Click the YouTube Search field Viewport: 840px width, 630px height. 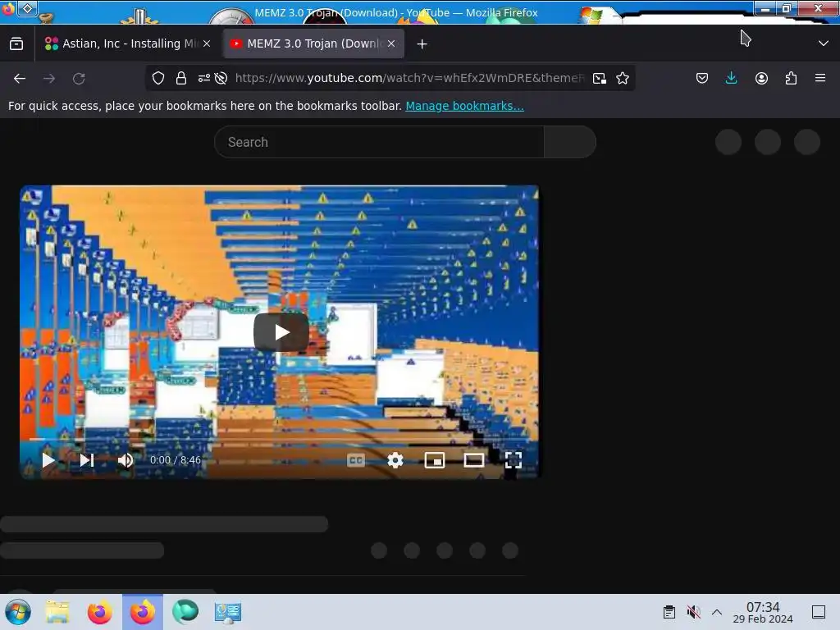click(x=379, y=142)
